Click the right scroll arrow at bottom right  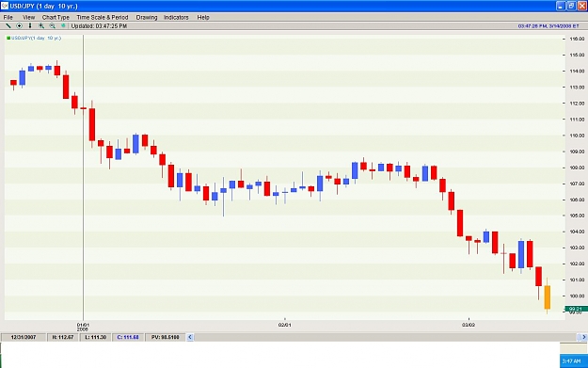(x=583, y=337)
